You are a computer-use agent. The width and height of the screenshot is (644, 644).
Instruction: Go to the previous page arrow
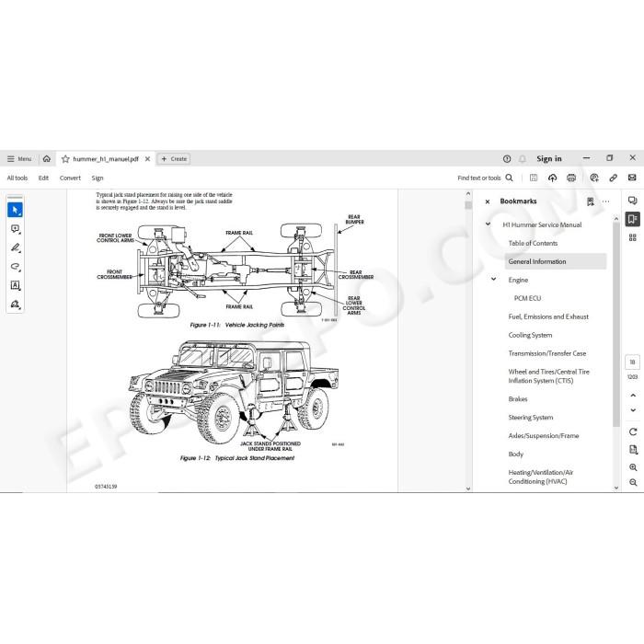pyautogui.click(x=633, y=395)
